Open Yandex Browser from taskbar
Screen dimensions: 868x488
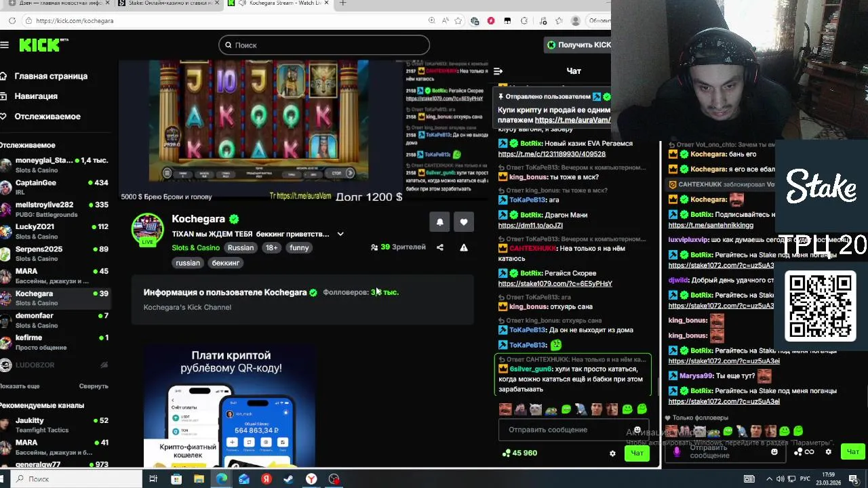pyautogui.click(x=311, y=479)
